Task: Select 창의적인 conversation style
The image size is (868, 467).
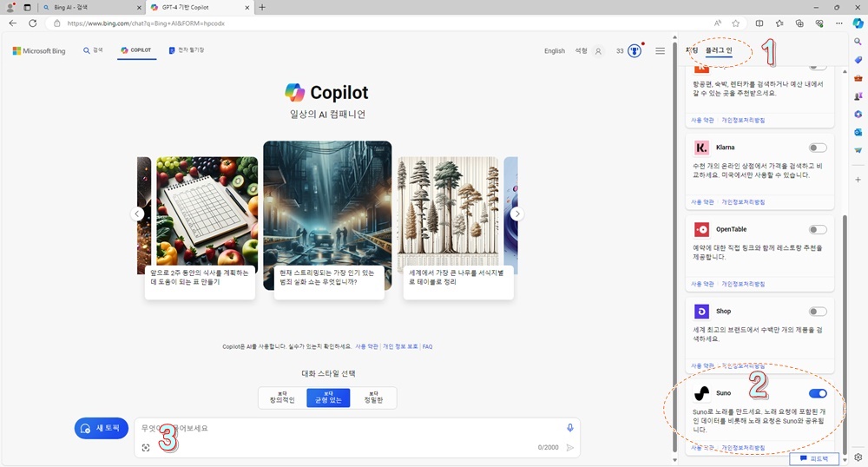Action: (x=282, y=398)
